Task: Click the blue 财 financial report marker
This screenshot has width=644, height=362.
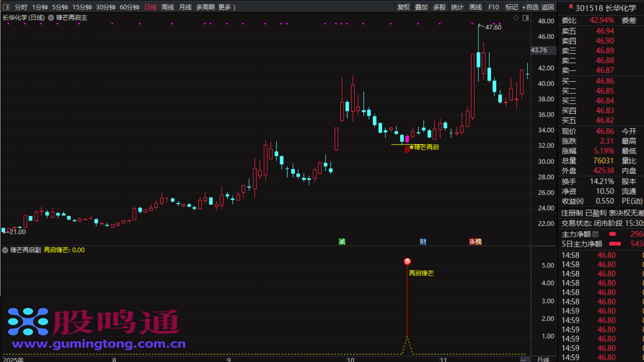Action: coord(423,242)
